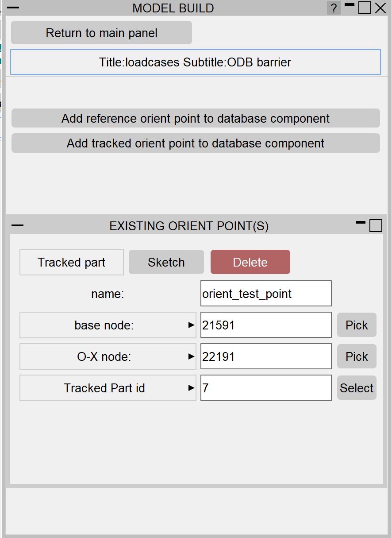Click the name: label
This screenshot has height=538, width=392.
(x=108, y=294)
